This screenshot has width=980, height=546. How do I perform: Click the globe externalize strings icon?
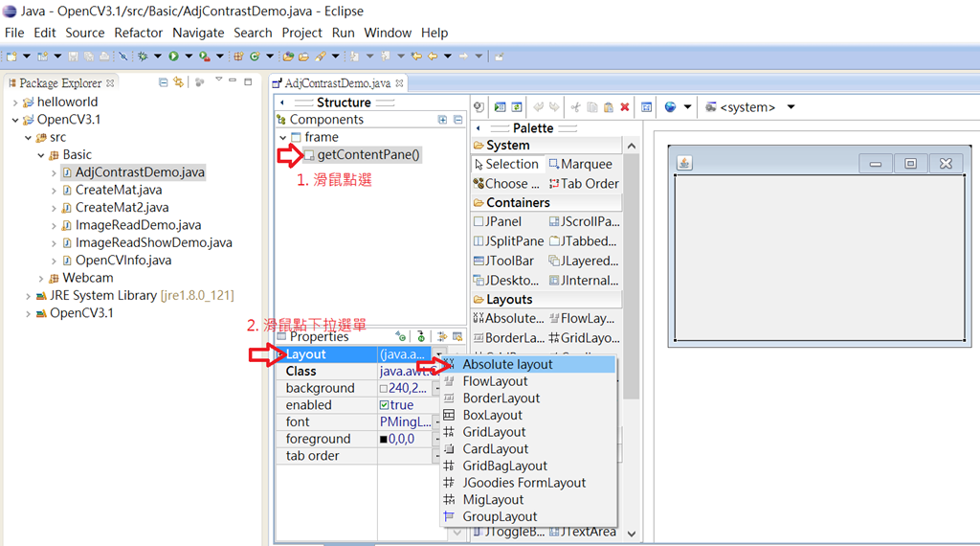coord(670,107)
